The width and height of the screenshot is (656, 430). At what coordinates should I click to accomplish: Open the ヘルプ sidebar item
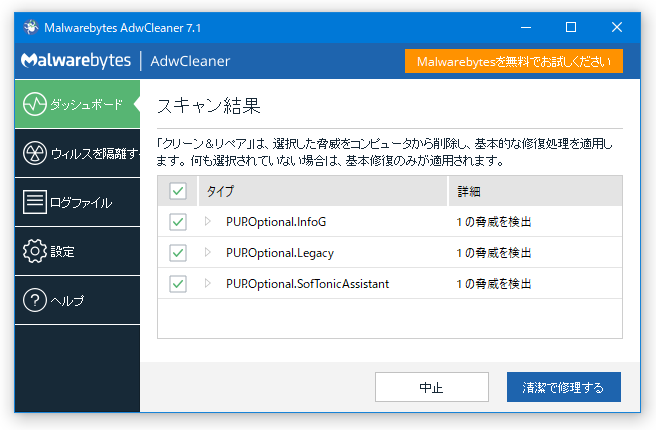(x=77, y=300)
